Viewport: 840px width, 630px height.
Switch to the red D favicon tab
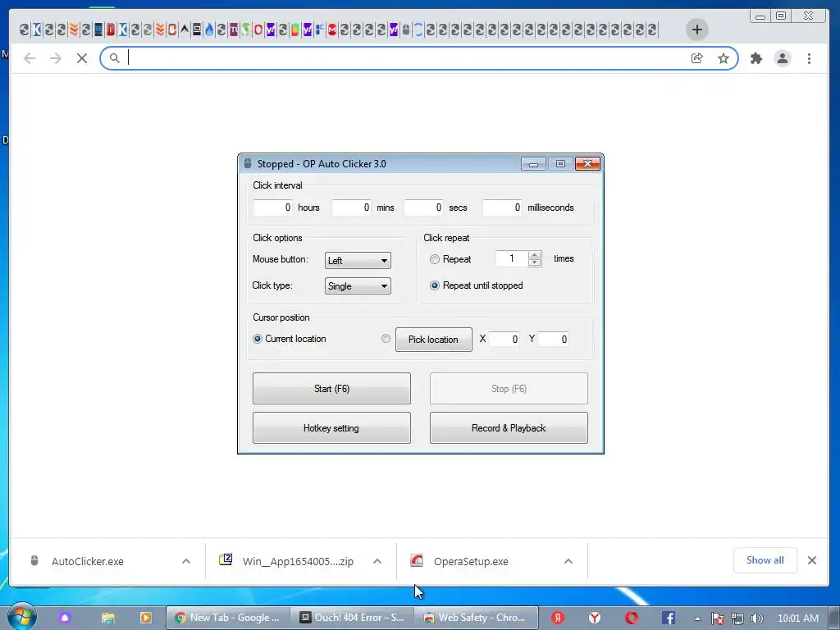[111, 30]
